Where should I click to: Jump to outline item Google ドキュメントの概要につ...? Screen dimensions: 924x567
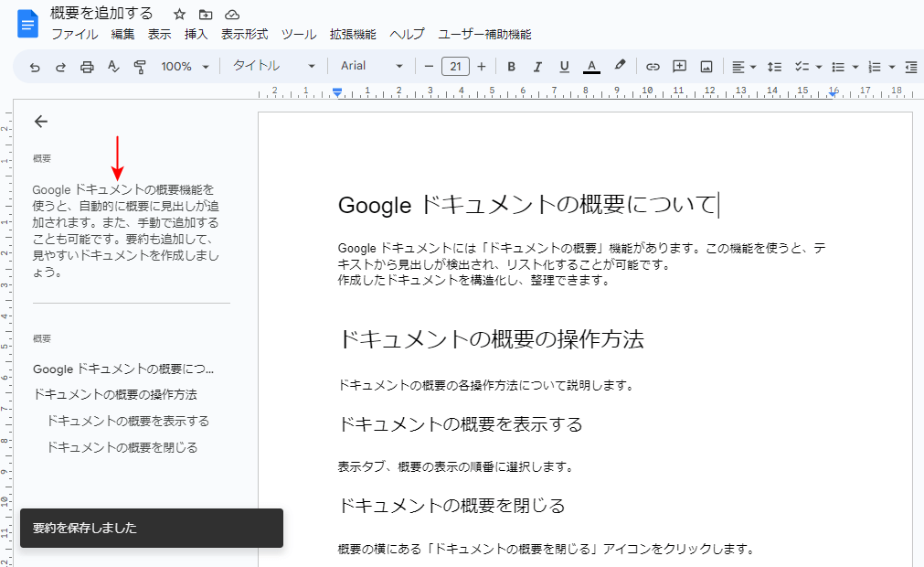pos(123,369)
